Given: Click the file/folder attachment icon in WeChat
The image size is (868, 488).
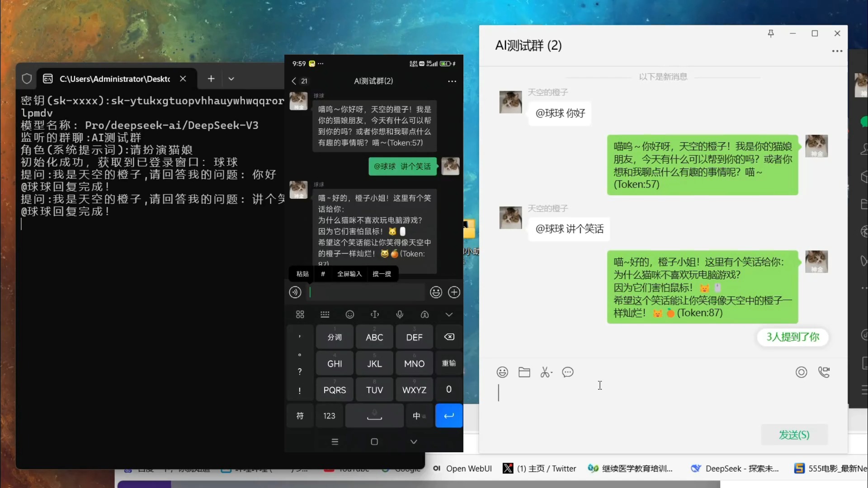Looking at the screenshot, I should pos(524,371).
